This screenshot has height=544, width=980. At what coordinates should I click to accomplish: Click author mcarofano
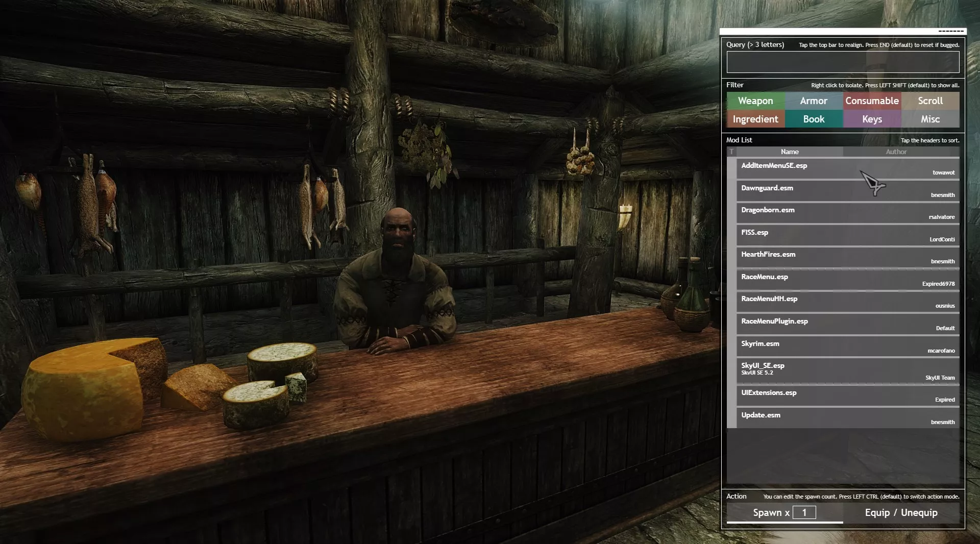tap(941, 351)
